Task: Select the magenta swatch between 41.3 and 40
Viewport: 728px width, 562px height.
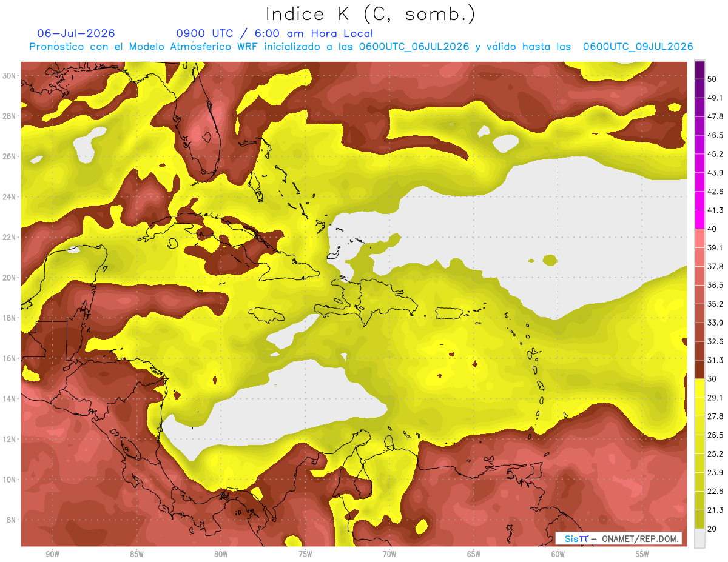Action: [x=699, y=219]
